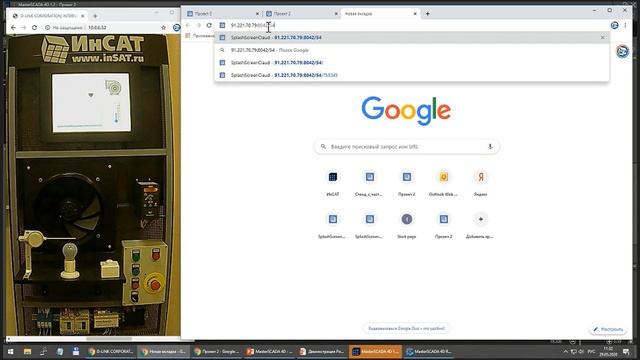Open a new tab with plus button in right browser
This screenshot has height=360, width=640.
(x=427, y=13)
